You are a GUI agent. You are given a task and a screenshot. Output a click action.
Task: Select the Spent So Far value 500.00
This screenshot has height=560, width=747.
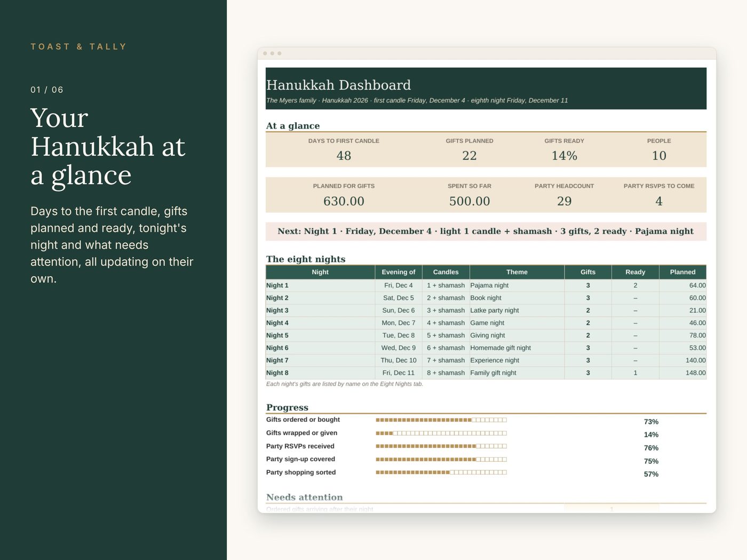click(470, 201)
